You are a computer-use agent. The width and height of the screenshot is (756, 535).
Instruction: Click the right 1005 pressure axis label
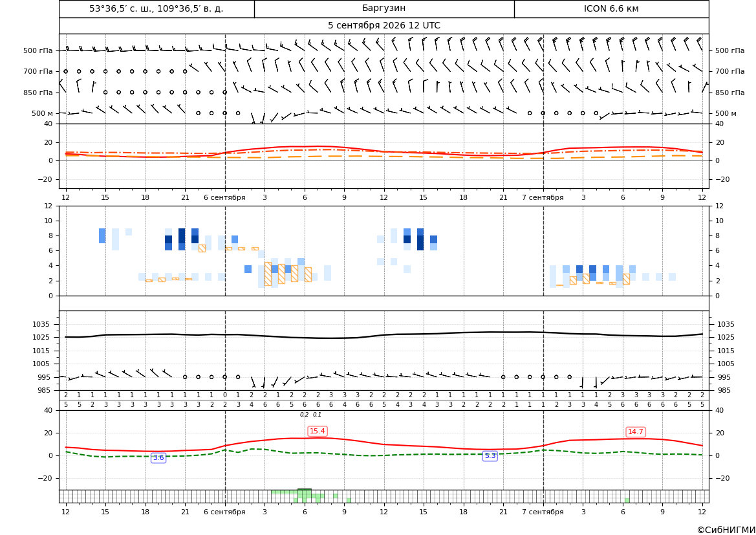(726, 364)
